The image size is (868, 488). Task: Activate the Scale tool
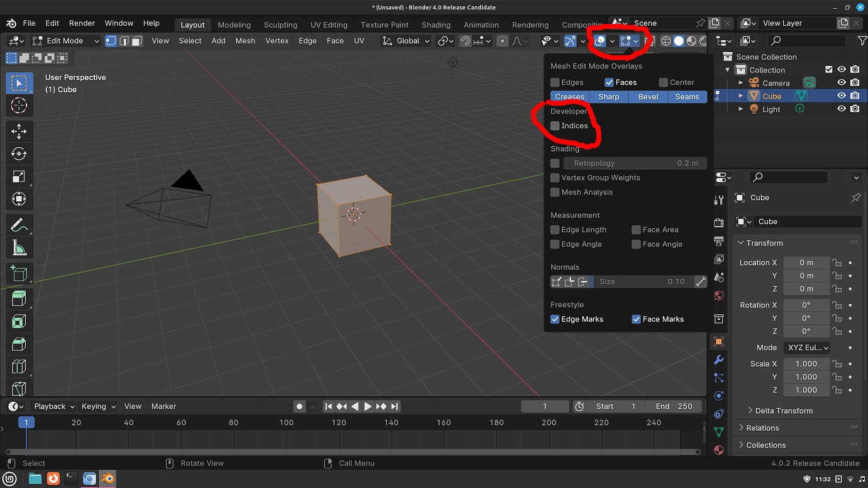point(19,177)
